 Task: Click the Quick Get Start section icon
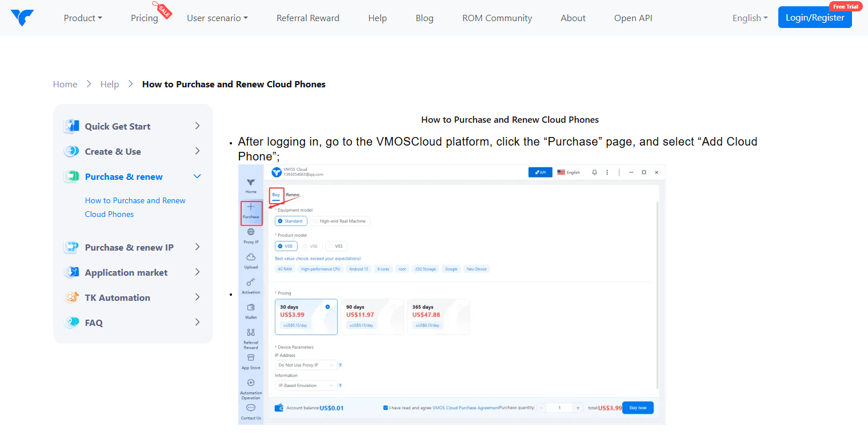click(71, 126)
